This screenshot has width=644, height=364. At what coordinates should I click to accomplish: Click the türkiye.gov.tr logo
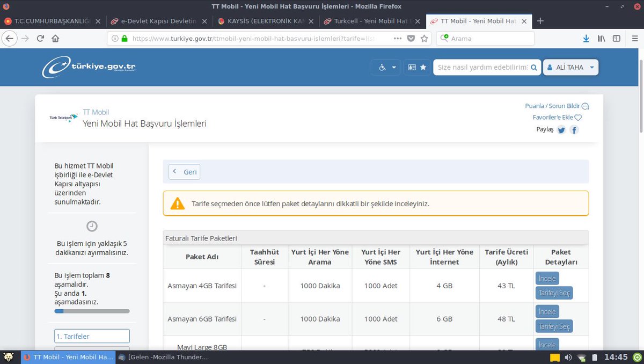[89, 67]
